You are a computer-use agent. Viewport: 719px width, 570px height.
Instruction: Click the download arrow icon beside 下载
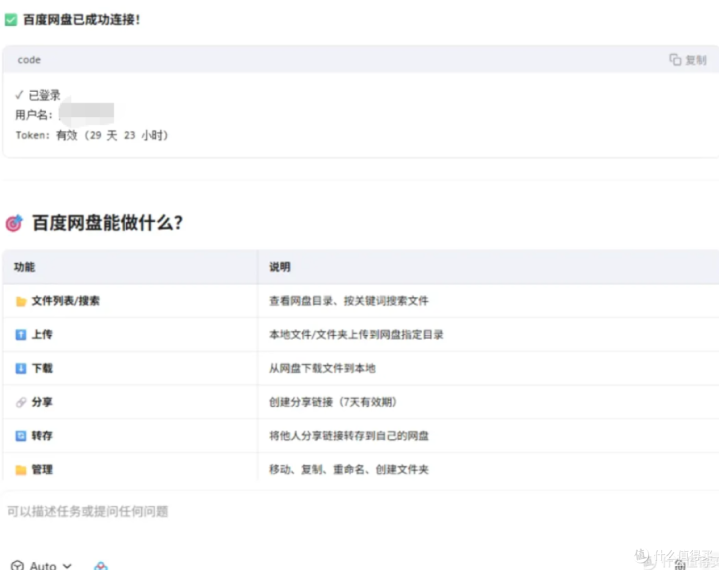(x=21, y=369)
